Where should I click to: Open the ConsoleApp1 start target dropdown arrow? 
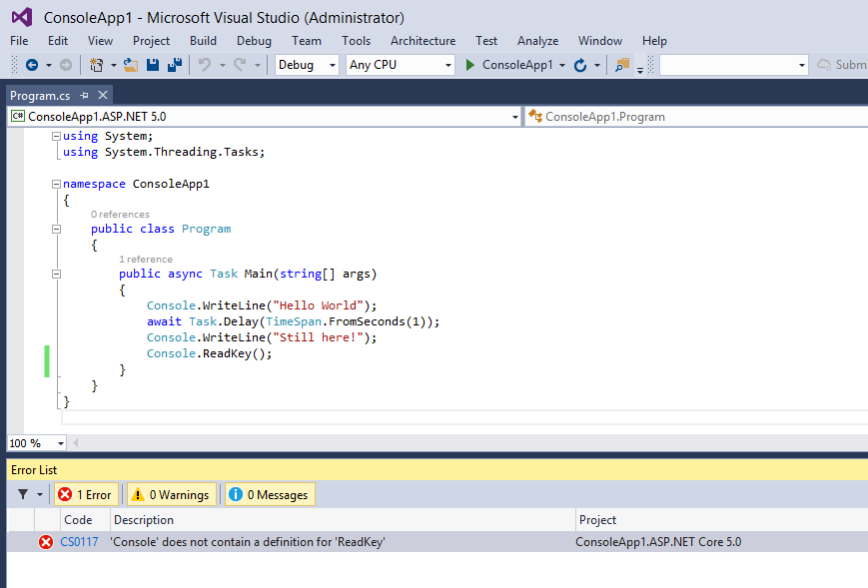(x=562, y=65)
